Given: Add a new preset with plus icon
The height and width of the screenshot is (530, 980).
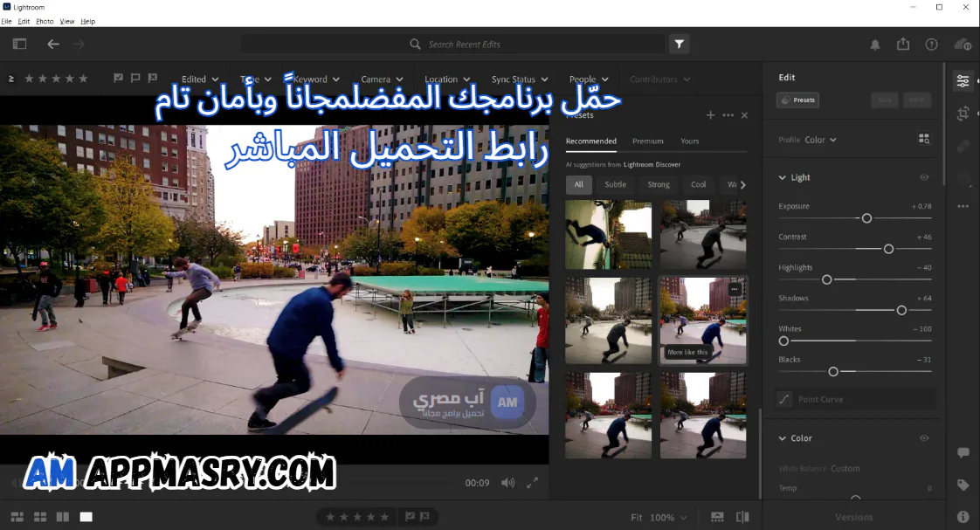Looking at the screenshot, I should [x=711, y=115].
